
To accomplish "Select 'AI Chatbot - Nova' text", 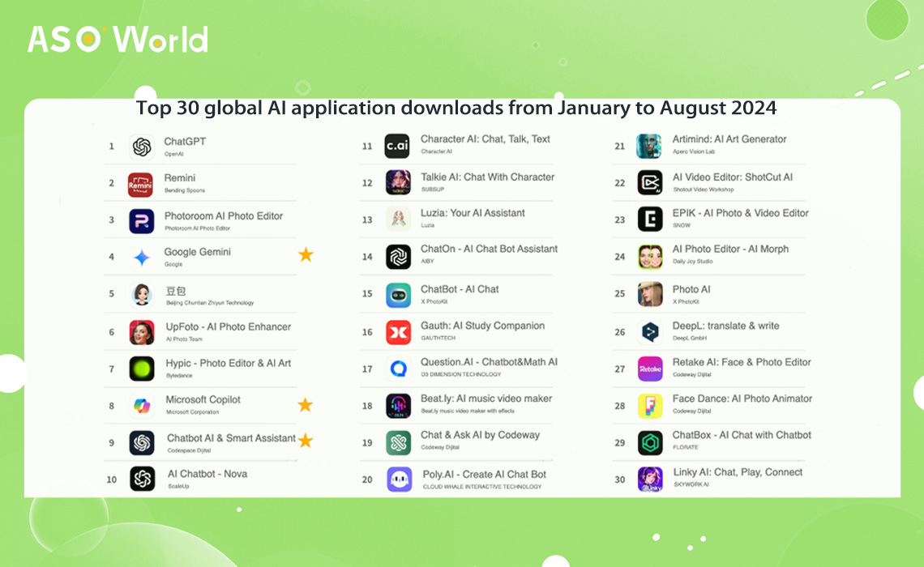I will click(207, 474).
